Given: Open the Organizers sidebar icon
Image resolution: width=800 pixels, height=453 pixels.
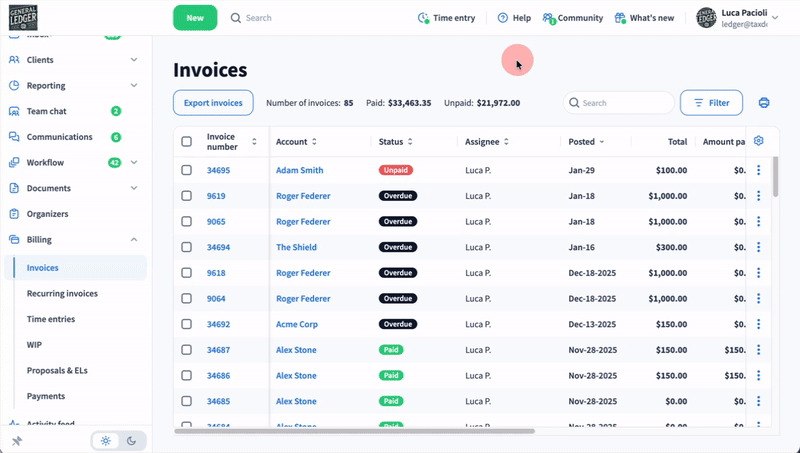Looking at the screenshot, I should (14, 213).
